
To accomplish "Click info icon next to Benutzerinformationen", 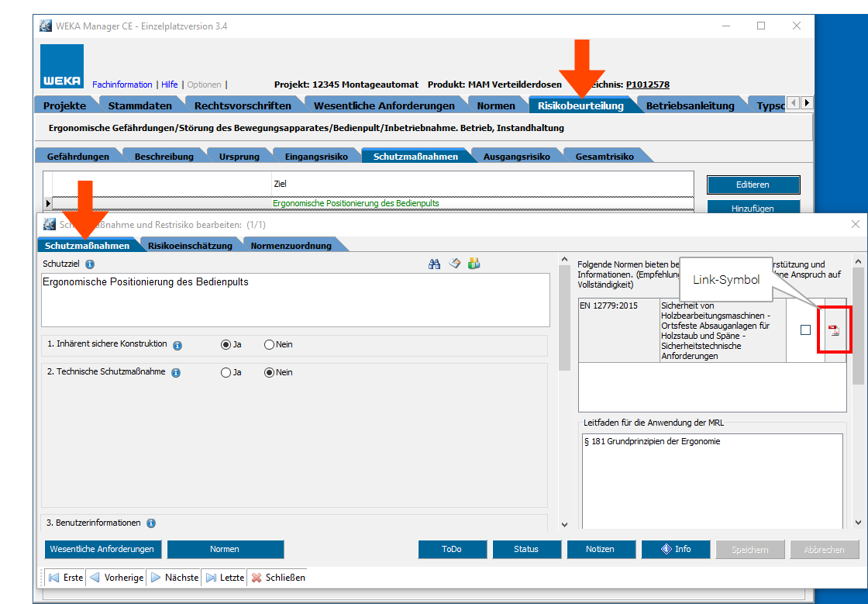I will (x=151, y=523).
